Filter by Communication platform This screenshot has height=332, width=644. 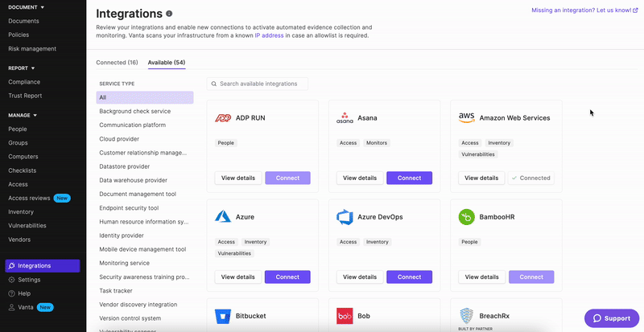(x=132, y=125)
